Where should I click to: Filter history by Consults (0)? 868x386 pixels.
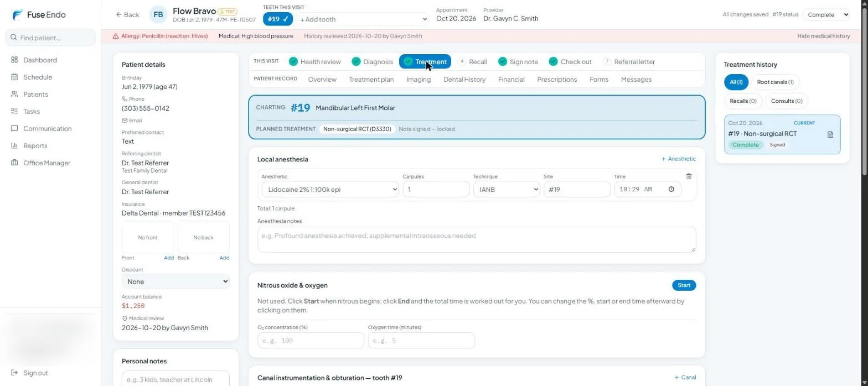pyautogui.click(x=787, y=101)
